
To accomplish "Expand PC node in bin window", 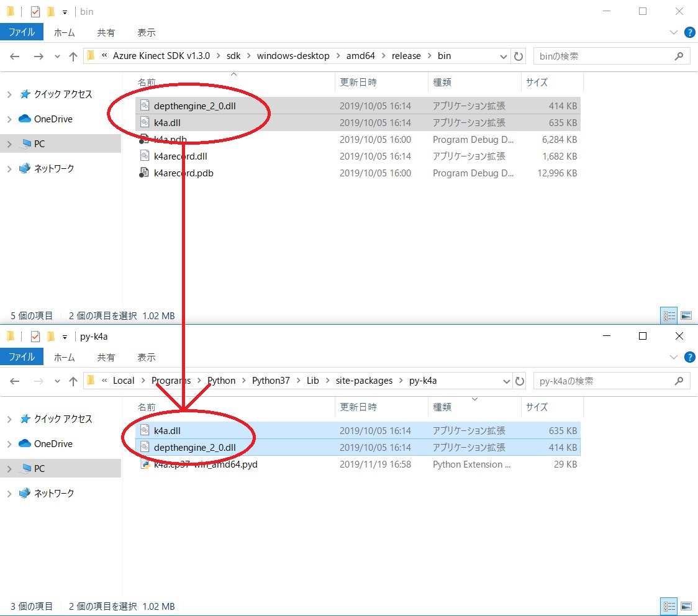I will [9, 144].
